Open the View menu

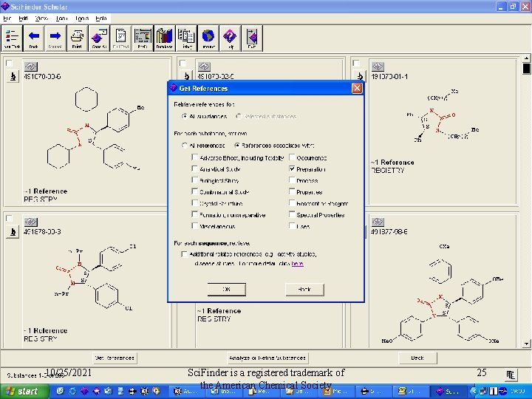click(42, 18)
